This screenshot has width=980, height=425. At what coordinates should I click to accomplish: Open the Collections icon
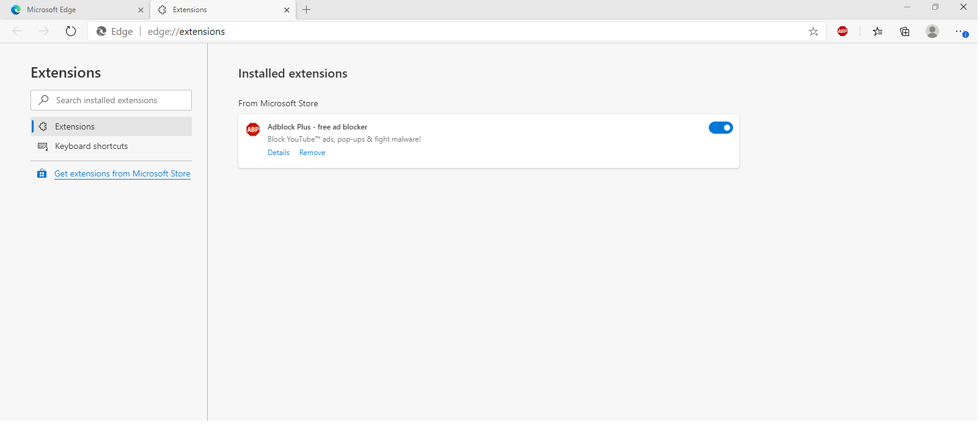click(x=905, y=32)
